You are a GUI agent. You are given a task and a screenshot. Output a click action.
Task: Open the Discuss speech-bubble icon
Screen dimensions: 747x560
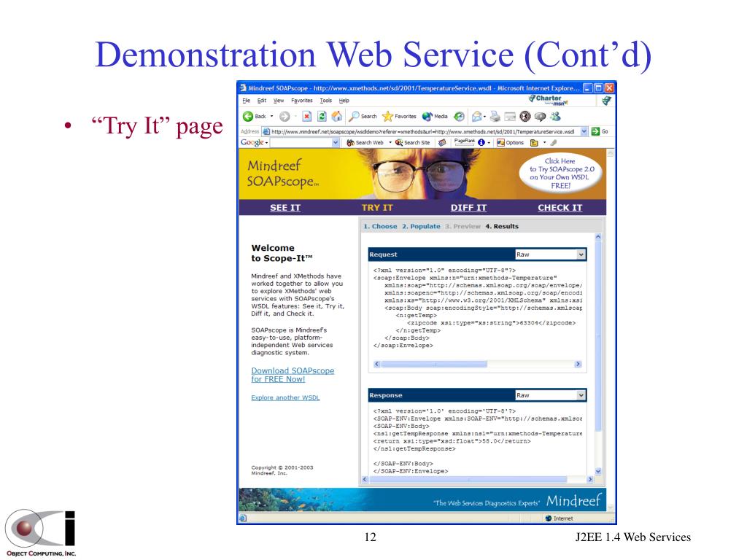[x=540, y=116]
